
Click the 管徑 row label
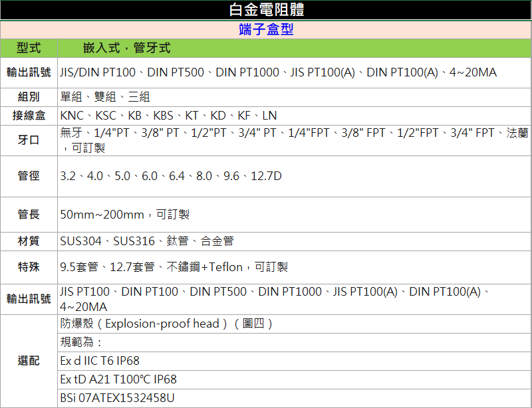29,176
